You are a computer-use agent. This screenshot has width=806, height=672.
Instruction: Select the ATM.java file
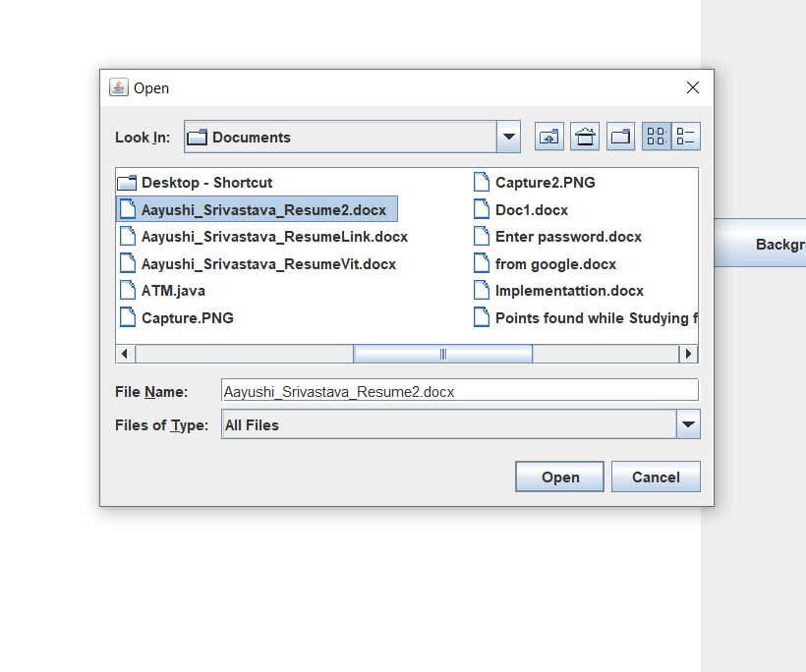[x=162, y=290]
